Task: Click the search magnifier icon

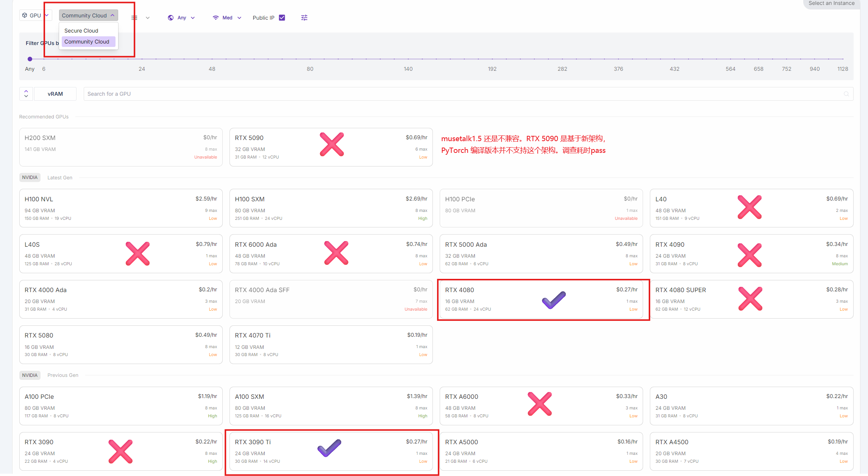Action: pos(846,94)
